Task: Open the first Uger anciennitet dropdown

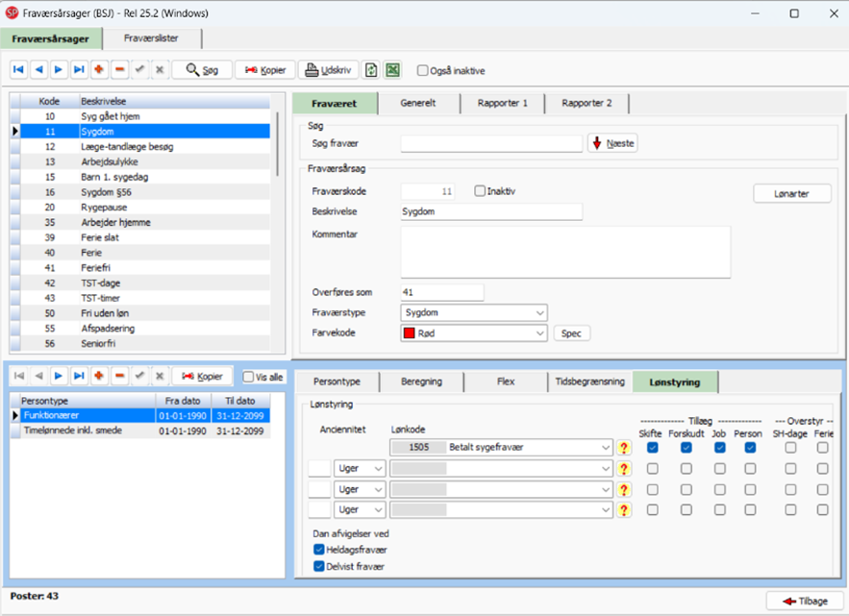Action: click(360, 468)
